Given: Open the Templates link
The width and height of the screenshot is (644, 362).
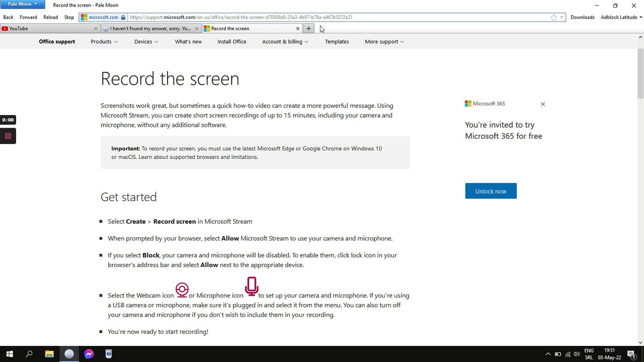Looking at the screenshot, I should [337, 42].
